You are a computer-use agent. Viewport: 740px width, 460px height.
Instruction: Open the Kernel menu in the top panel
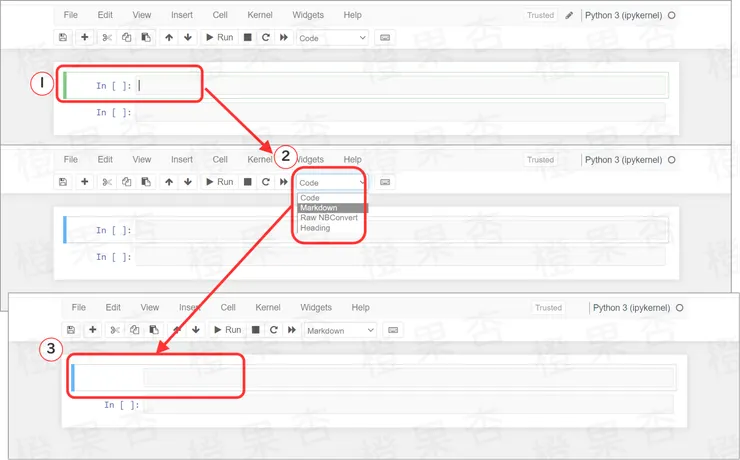tap(260, 15)
